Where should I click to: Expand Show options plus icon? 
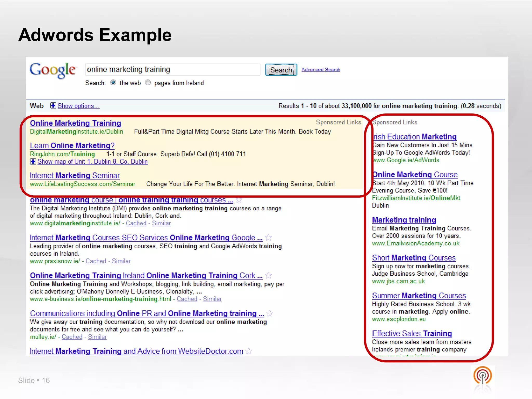point(53,105)
